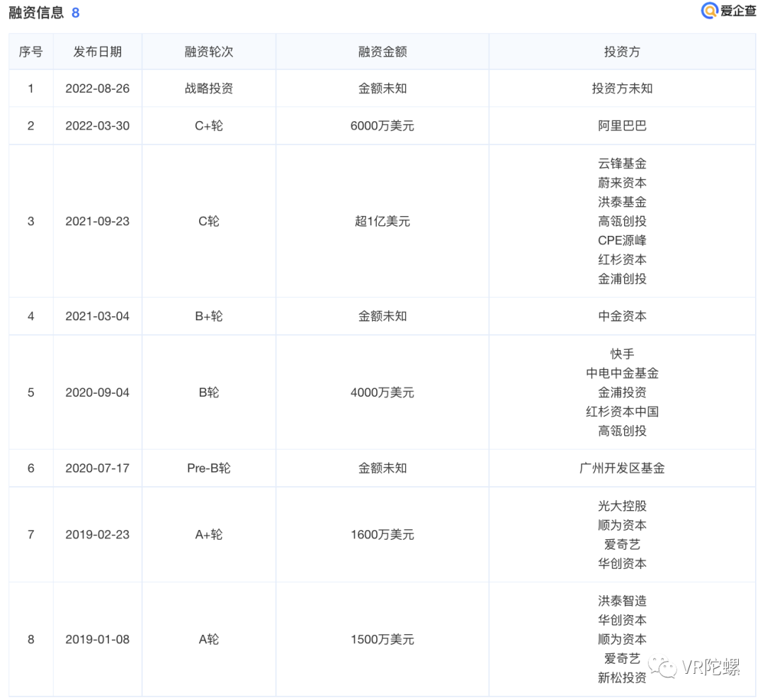The height and width of the screenshot is (700, 765).
Task: Click the B轮 round cell
Action: (x=209, y=393)
